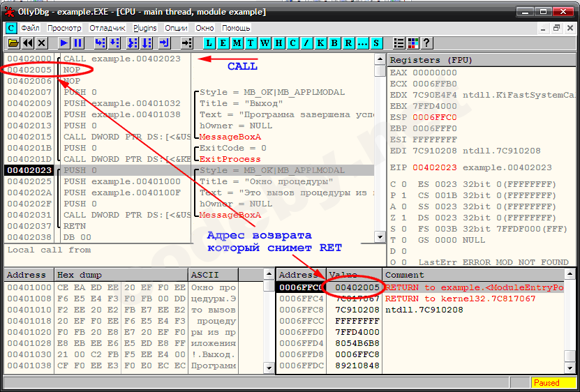580x392 pixels.
Task: Open the Отладчик menu
Action: [107, 28]
